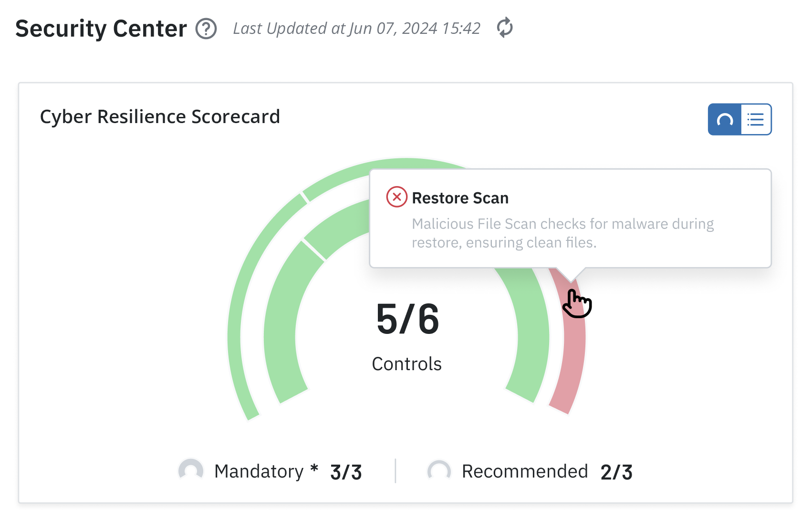This screenshot has width=812, height=519.
Task: Click the Malicious File Scan description text
Action: coord(562,233)
